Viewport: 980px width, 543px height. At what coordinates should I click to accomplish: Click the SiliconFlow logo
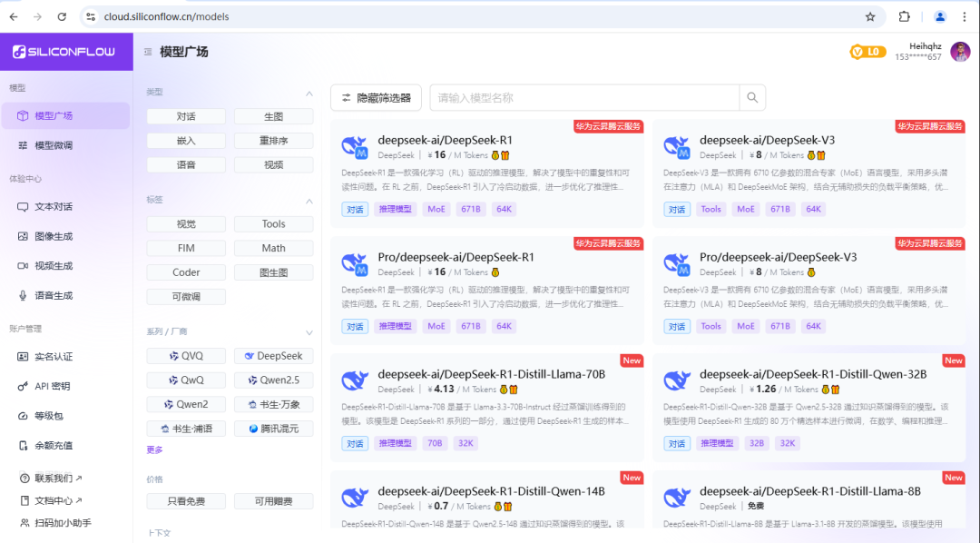point(64,52)
